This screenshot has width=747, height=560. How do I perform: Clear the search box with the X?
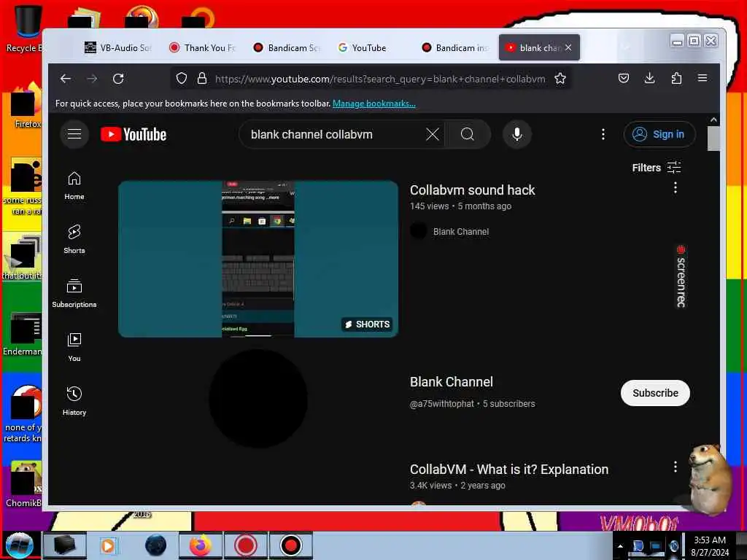tap(432, 134)
